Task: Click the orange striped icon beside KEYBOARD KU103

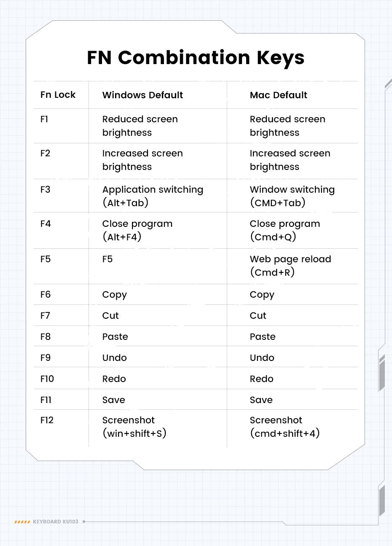Action: (22, 522)
